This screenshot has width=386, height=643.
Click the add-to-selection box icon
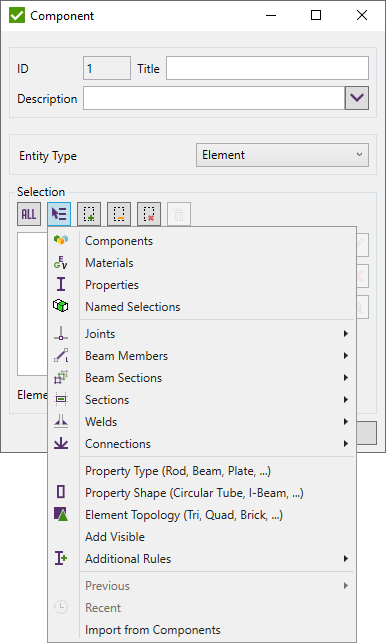(89, 214)
